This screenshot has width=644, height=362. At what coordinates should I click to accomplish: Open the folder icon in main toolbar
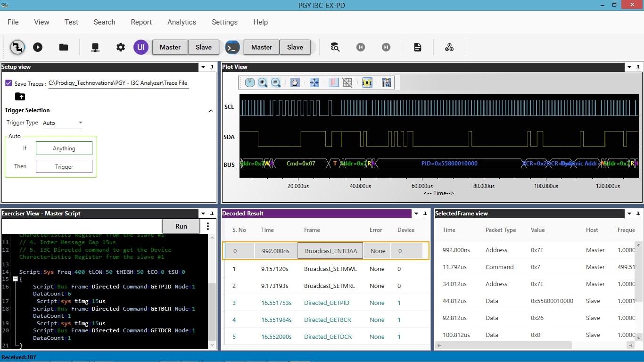tap(64, 47)
